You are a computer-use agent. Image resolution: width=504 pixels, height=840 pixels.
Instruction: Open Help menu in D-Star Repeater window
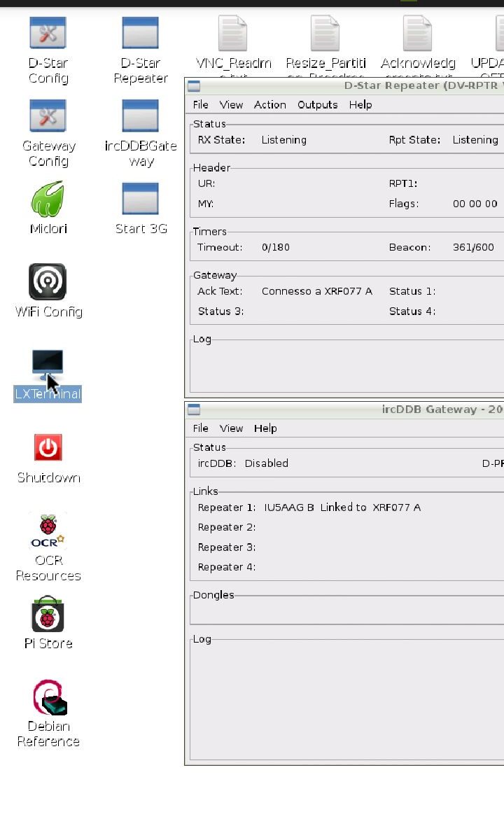pyautogui.click(x=360, y=105)
